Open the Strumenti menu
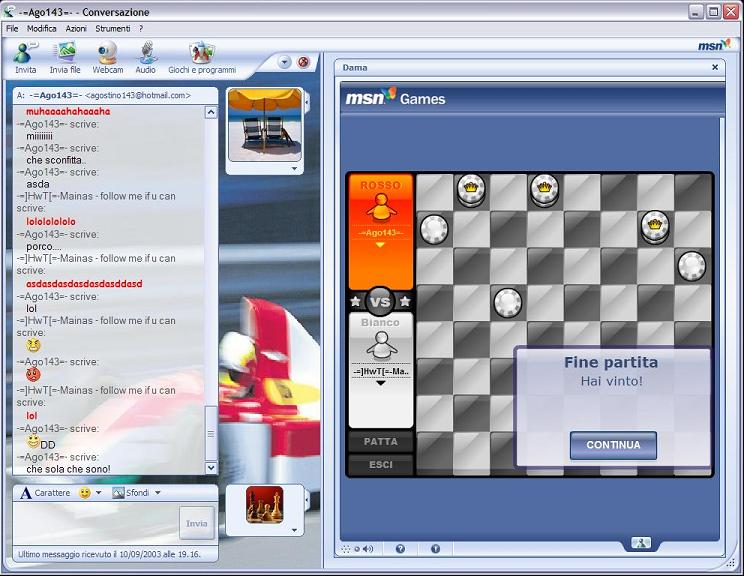 coord(112,28)
